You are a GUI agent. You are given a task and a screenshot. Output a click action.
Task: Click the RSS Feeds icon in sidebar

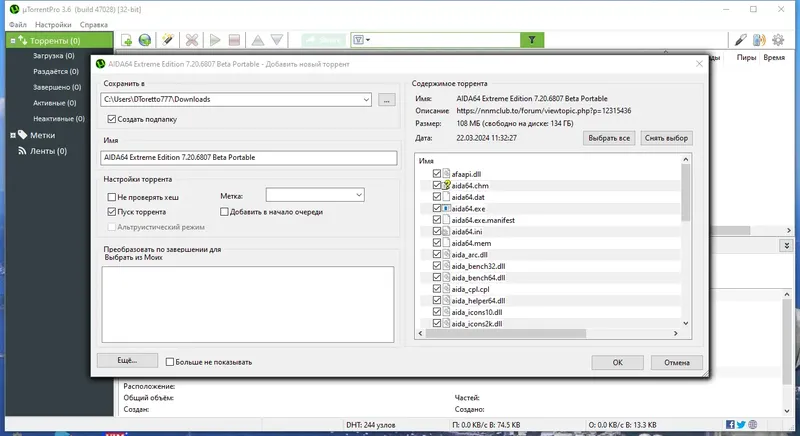tap(22, 151)
